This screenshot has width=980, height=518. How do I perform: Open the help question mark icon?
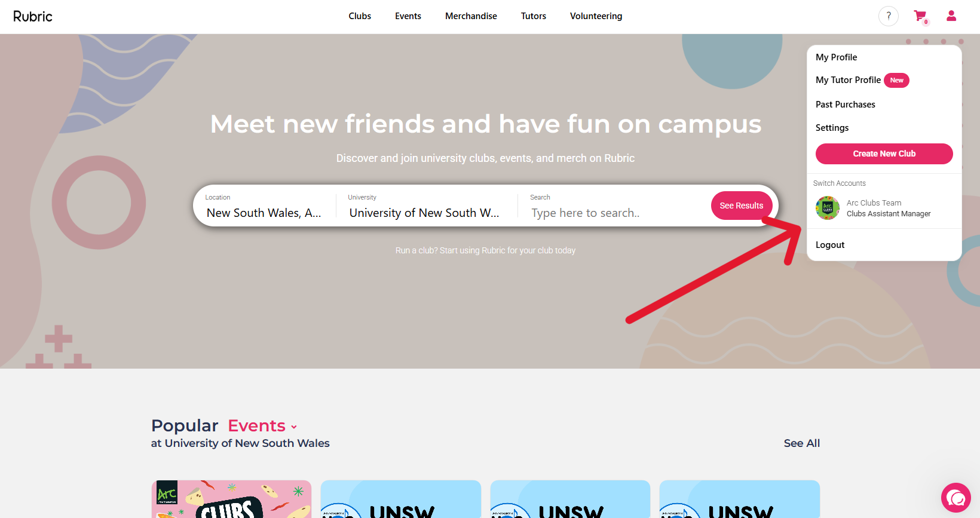(x=889, y=16)
